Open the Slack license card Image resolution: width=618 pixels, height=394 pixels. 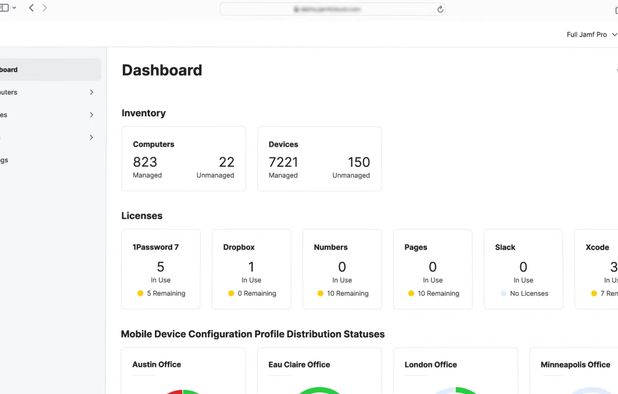pos(523,269)
